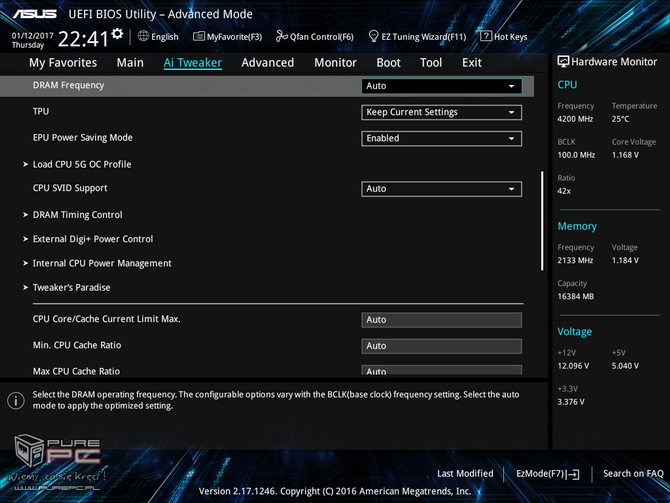
Task: Click the Hot Keys question mark icon
Action: click(x=486, y=36)
